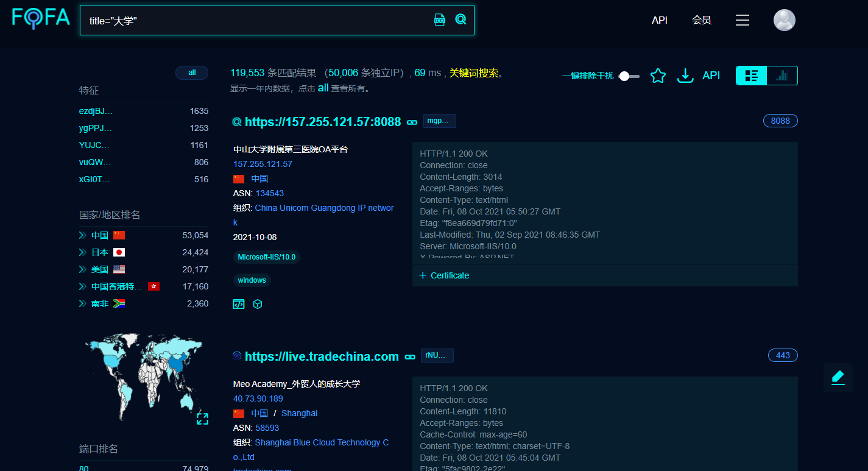Viewport: 868px width, 471px height.
Task: Open the feedback edit button on right edge
Action: pos(838,378)
